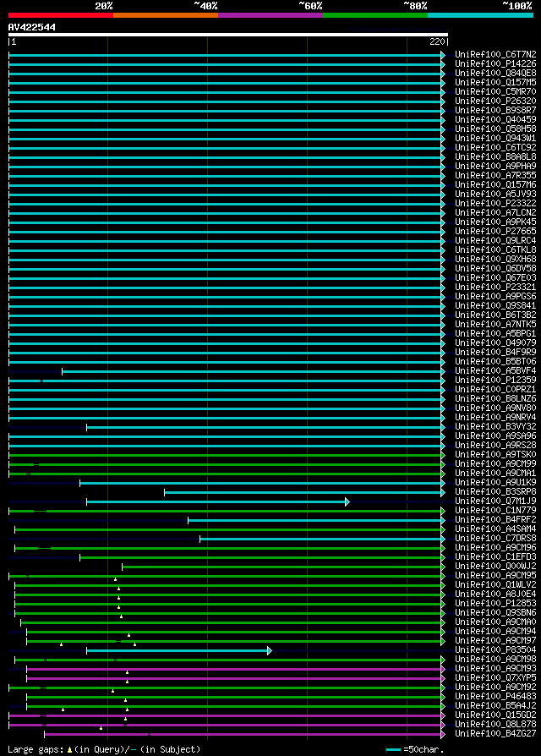541x756 pixels.
Task: Click the cyan B3SRP8 alignment bar
Action: pos(303,493)
